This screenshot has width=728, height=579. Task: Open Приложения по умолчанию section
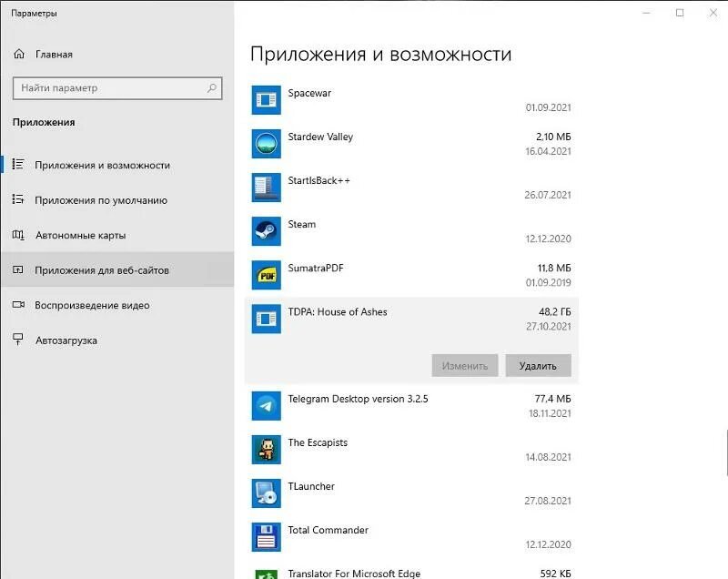[x=117, y=200]
